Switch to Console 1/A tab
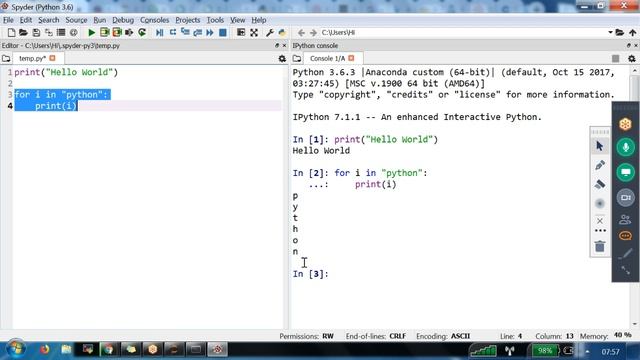Viewport: 640px width, 360px height. (x=327, y=59)
